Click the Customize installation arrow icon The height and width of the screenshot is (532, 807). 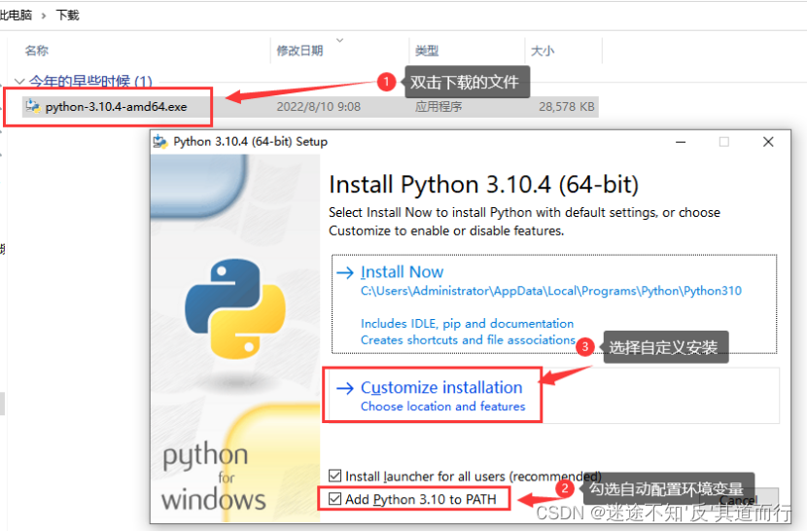tap(345, 388)
